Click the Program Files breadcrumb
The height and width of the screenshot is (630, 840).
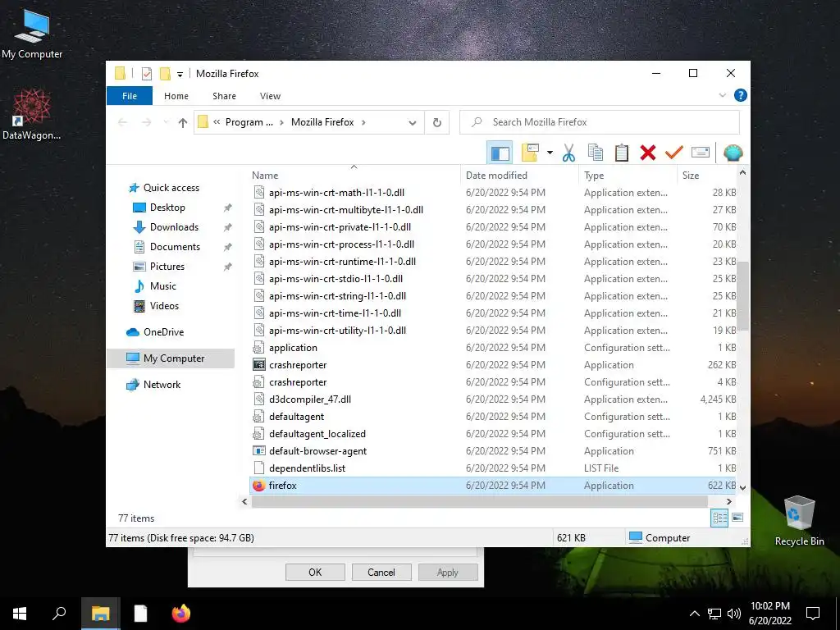249,122
